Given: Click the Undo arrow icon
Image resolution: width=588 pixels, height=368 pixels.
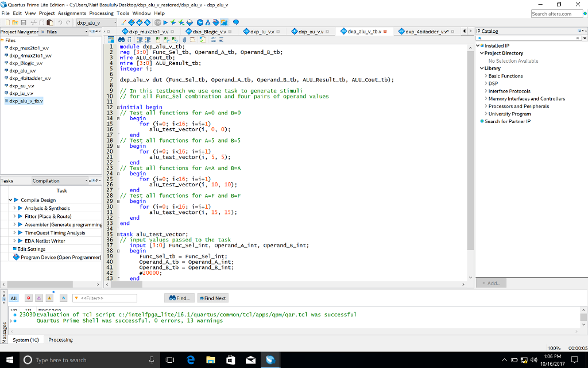Looking at the screenshot, I should click(x=60, y=22).
